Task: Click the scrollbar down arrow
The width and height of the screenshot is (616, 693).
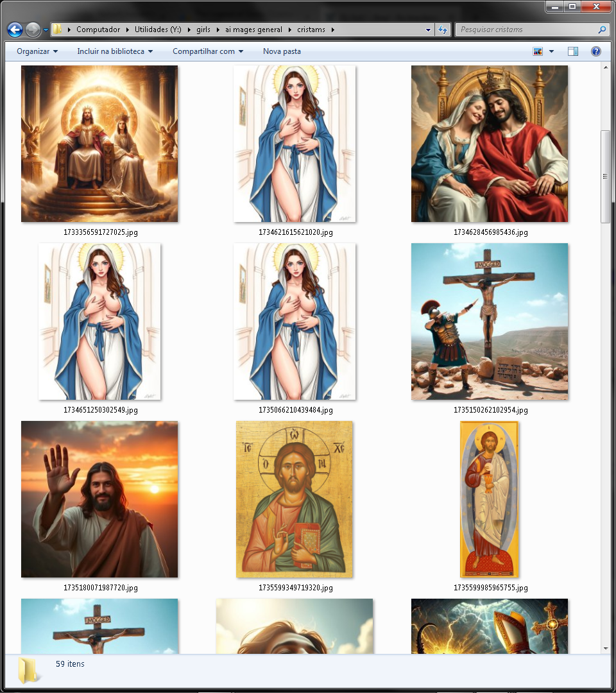Action: (x=605, y=648)
